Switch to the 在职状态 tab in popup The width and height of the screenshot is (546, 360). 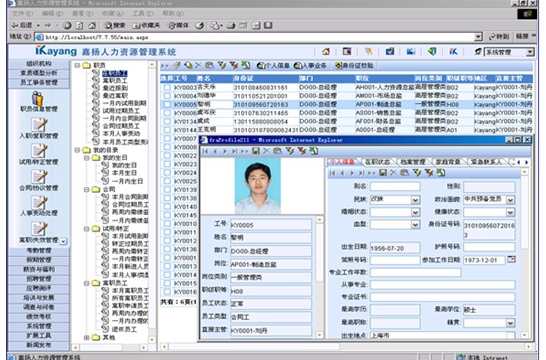(x=377, y=162)
